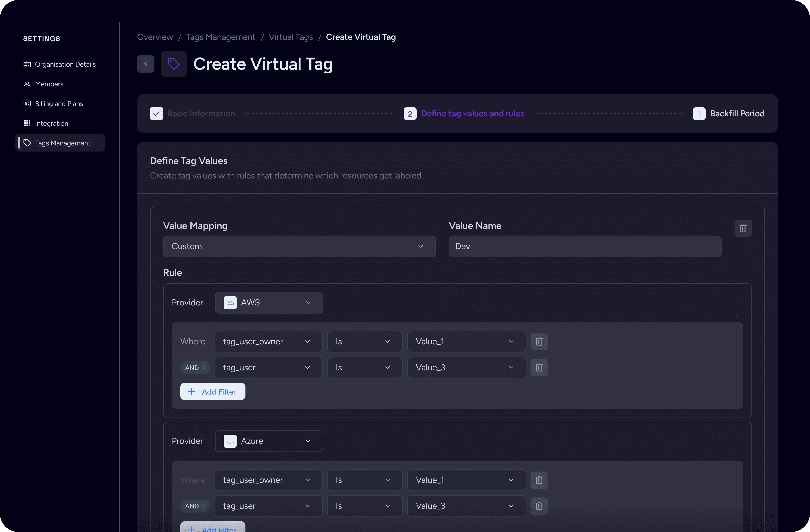This screenshot has height=532, width=810.
Task: Open the Azure provider dropdown
Action: 269,441
